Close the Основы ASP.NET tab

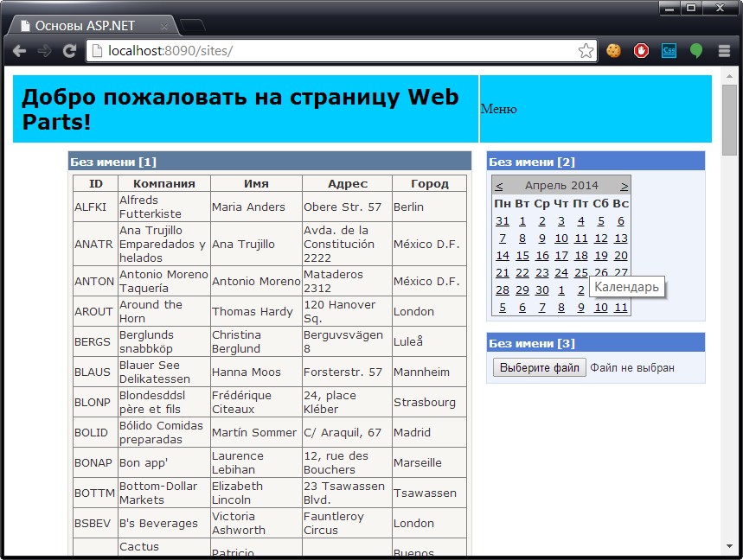point(164,27)
